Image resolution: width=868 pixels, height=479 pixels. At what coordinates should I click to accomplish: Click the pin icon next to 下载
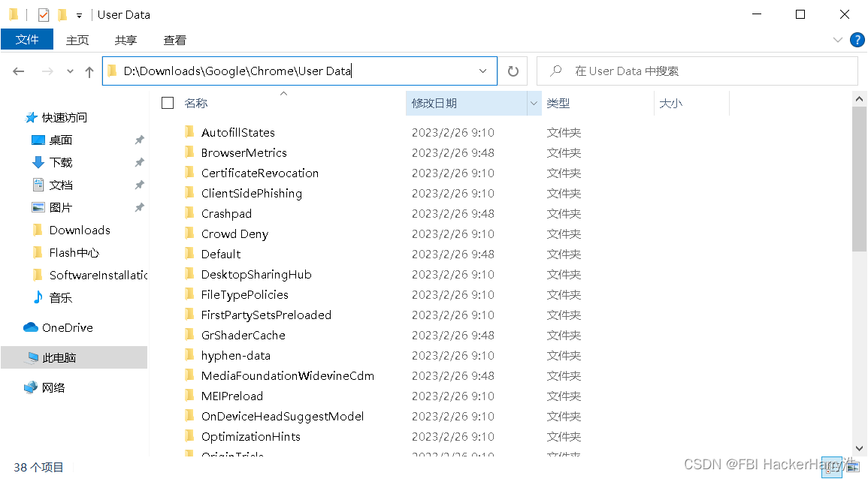(140, 163)
